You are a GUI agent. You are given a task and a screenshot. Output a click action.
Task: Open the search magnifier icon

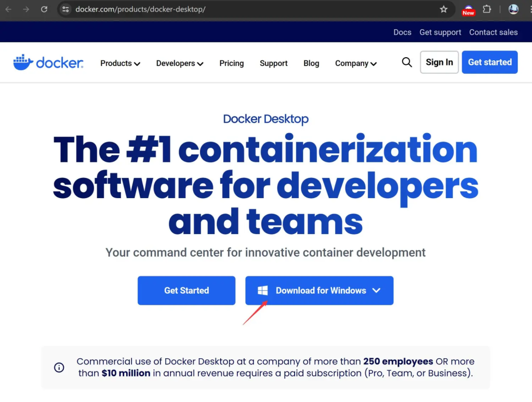[407, 62]
